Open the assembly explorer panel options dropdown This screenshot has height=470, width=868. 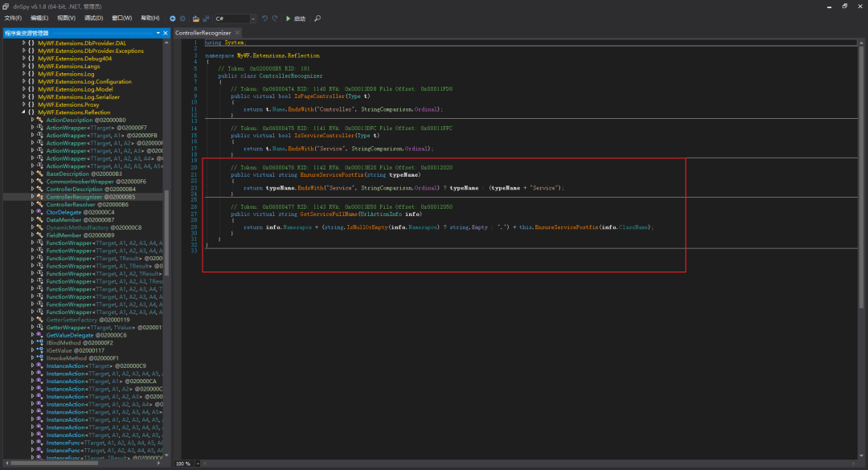(158, 33)
